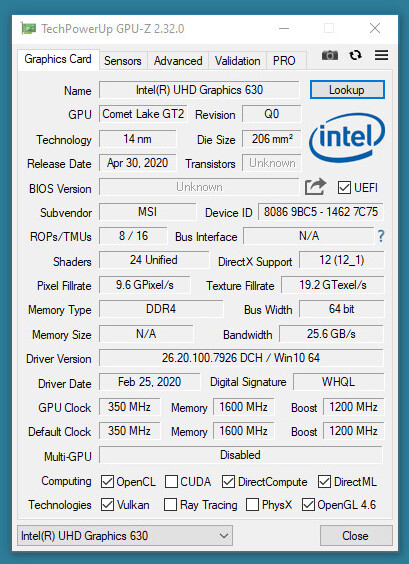Viewport: 409px width, 564px height.
Task: Toggle the Vulkan checkbox
Action: click(x=107, y=505)
